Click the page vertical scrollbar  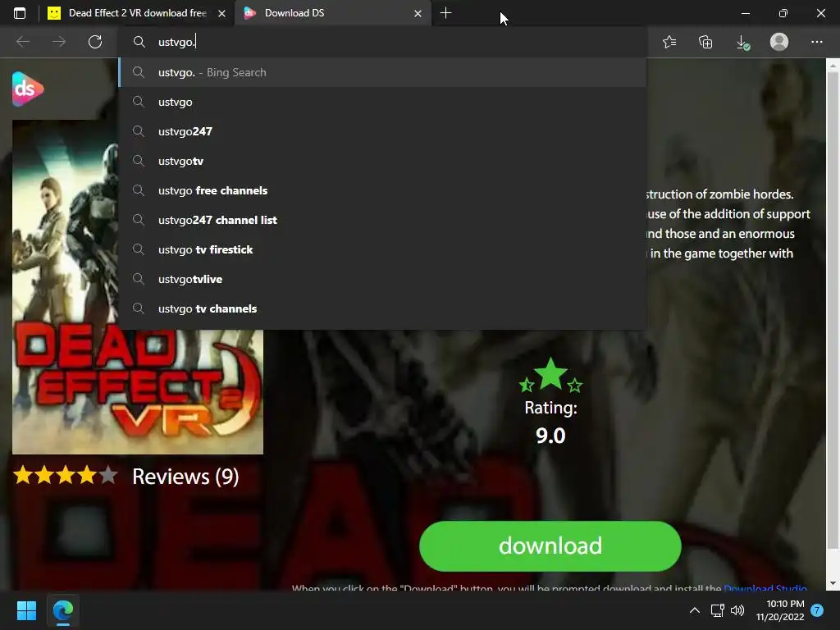pyautogui.click(x=833, y=311)
